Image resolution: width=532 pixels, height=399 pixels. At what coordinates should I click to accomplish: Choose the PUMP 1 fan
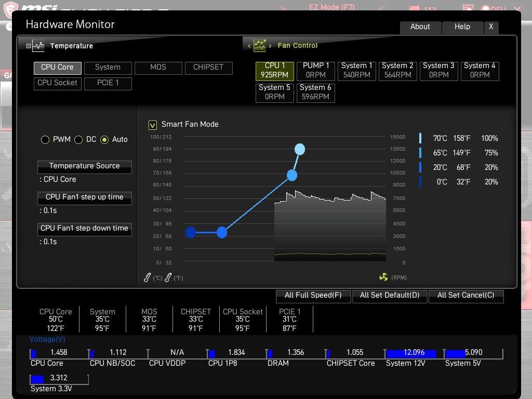coord(316,71)
